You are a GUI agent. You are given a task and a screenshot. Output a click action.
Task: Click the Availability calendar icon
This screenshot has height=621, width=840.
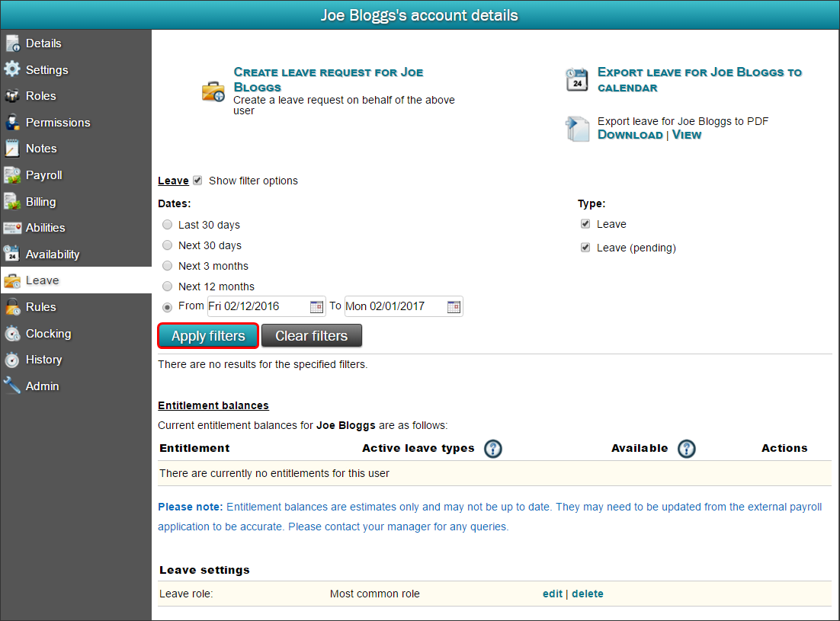coord(12,254)
